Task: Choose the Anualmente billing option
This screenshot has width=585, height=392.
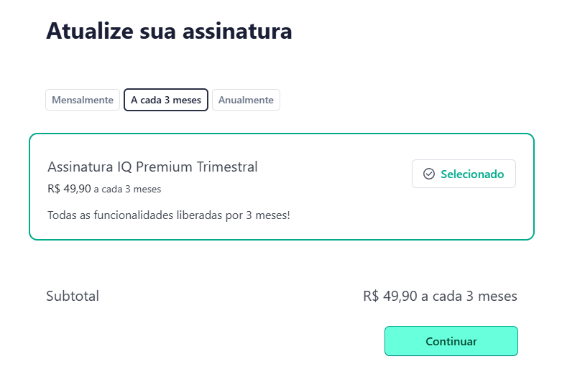Action: tap(246, 100)
